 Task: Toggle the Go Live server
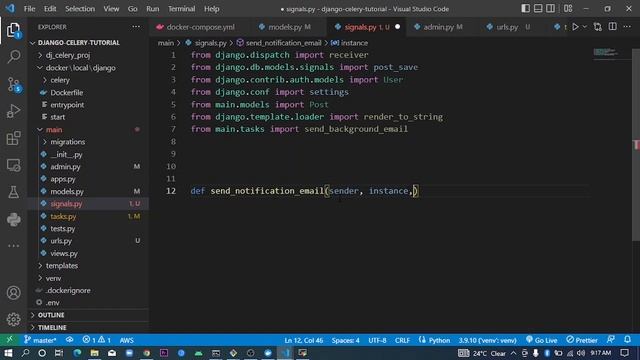coord(542,340)
